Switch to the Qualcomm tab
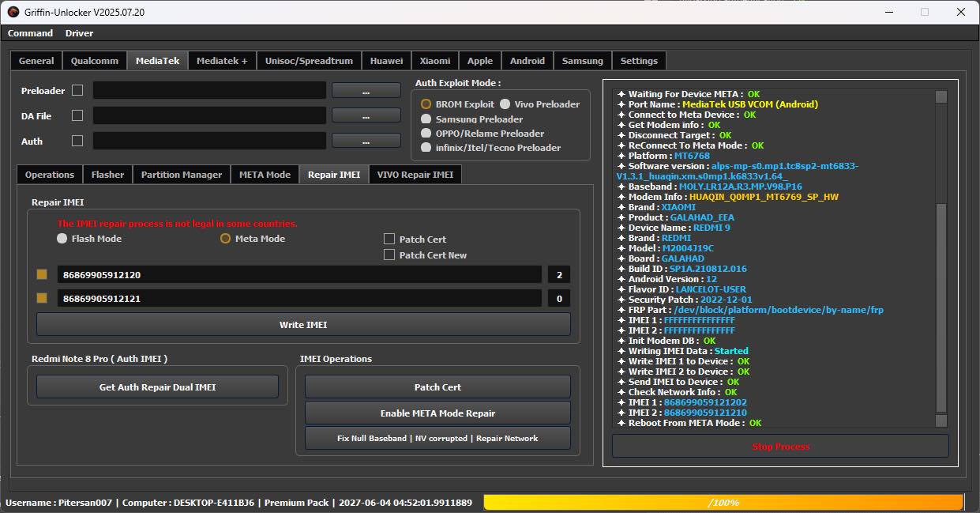The image size is (980, 513). point(95,61)
